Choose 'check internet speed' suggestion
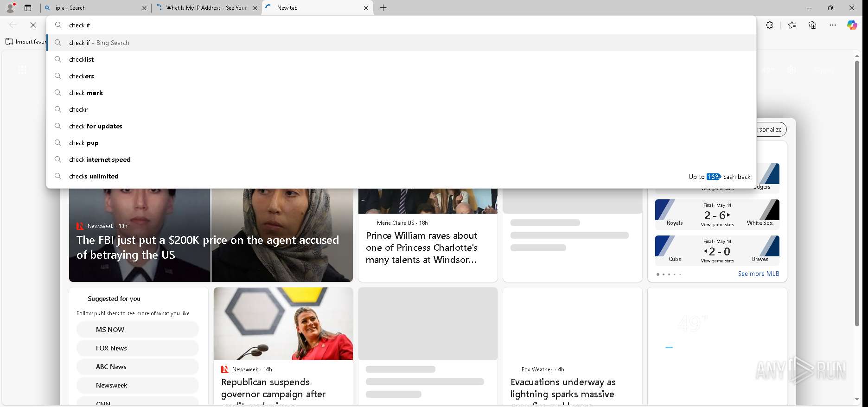This screenshot has width=868, height=407. [x=401, y=159]
